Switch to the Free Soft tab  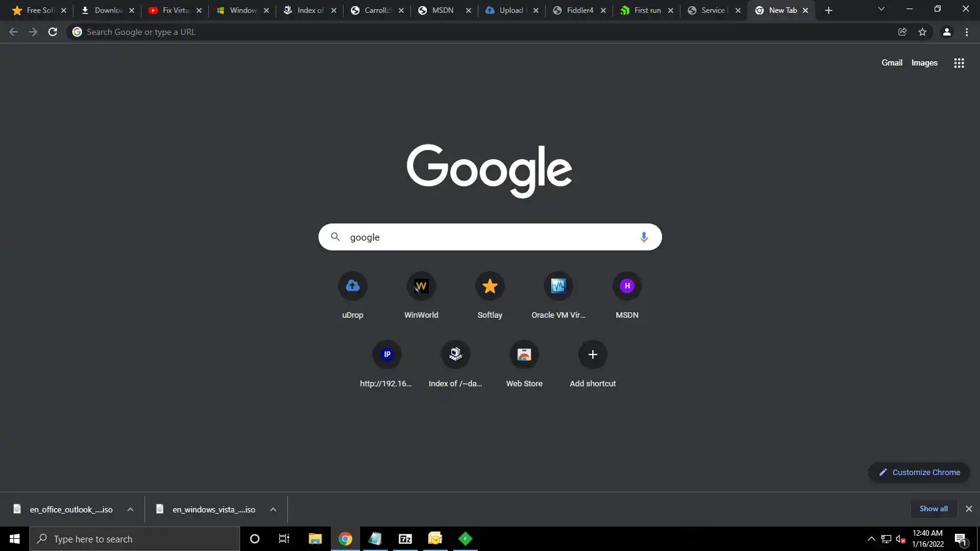(x=40, y=10)
